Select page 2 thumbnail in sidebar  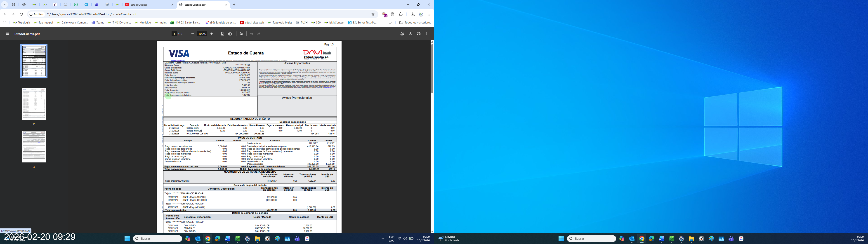click(x=34, y=104)
